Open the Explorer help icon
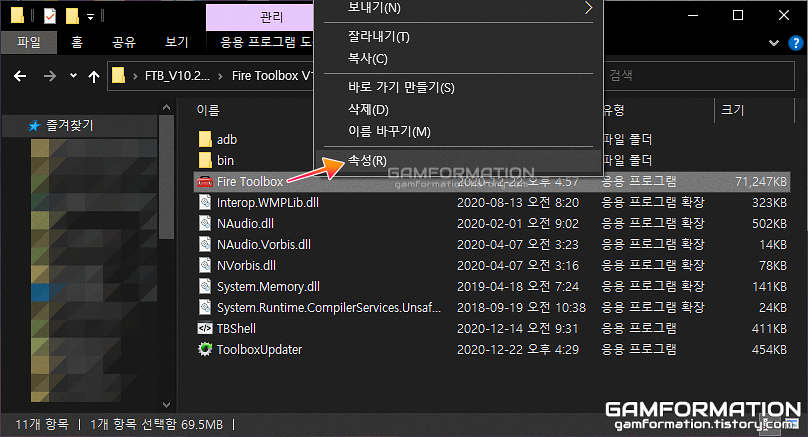This screenshot has height=437, width=808. [796, 43]
